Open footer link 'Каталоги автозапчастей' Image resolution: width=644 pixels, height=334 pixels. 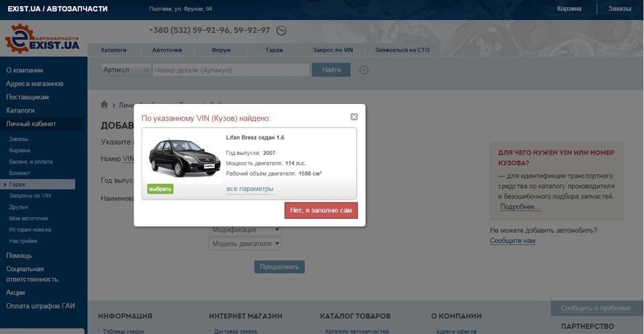tap(356, 331)
